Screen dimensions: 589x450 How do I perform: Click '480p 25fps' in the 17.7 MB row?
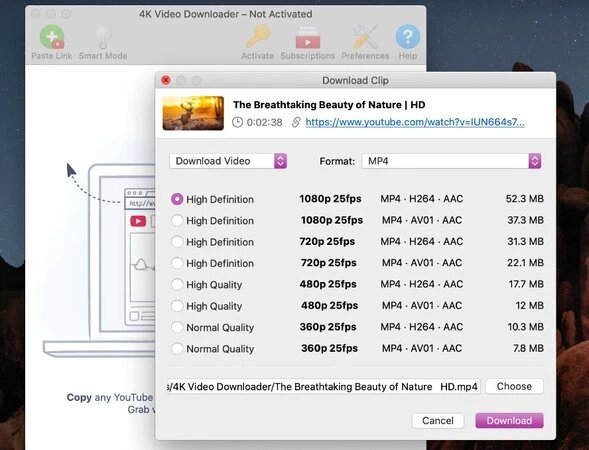click(x=328, y=284)
